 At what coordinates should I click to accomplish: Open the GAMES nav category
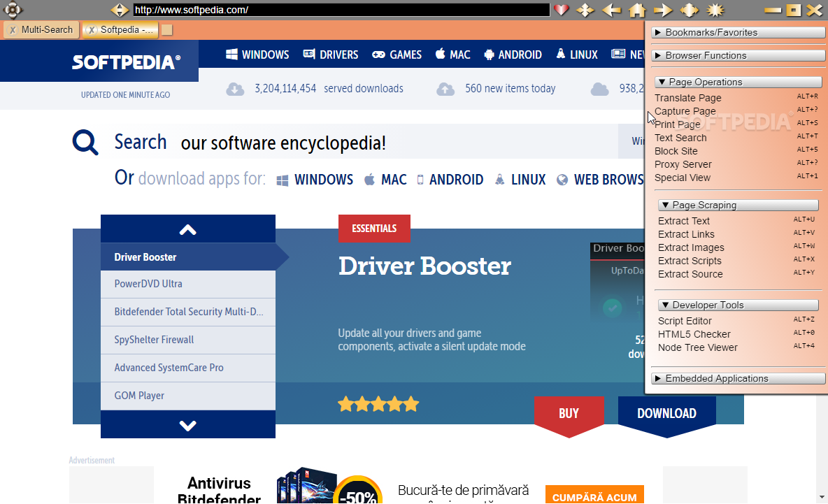(x=397, y=55)
